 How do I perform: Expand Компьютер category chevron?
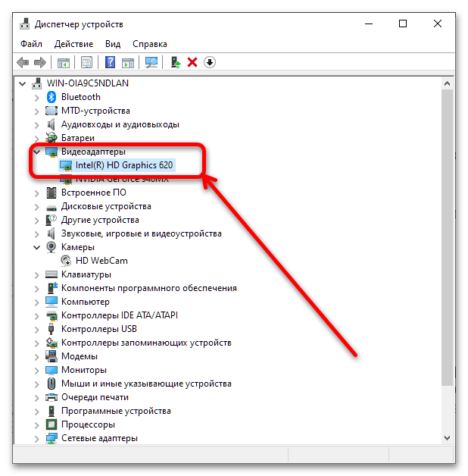(x=36, y=302)
